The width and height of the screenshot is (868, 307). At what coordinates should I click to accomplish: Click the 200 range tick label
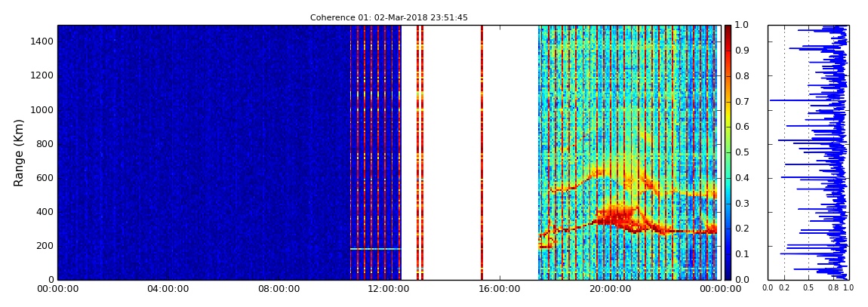click(x=45, y=246)
